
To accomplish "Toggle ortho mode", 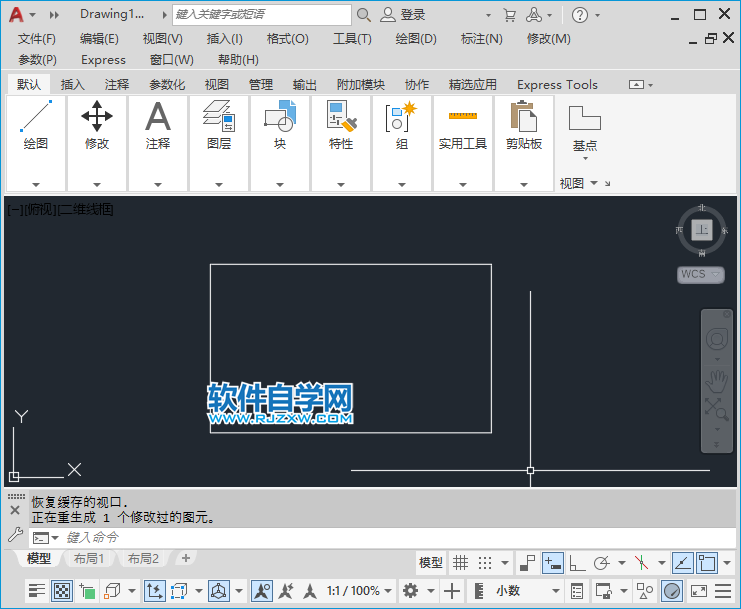I will click(577, 563).
